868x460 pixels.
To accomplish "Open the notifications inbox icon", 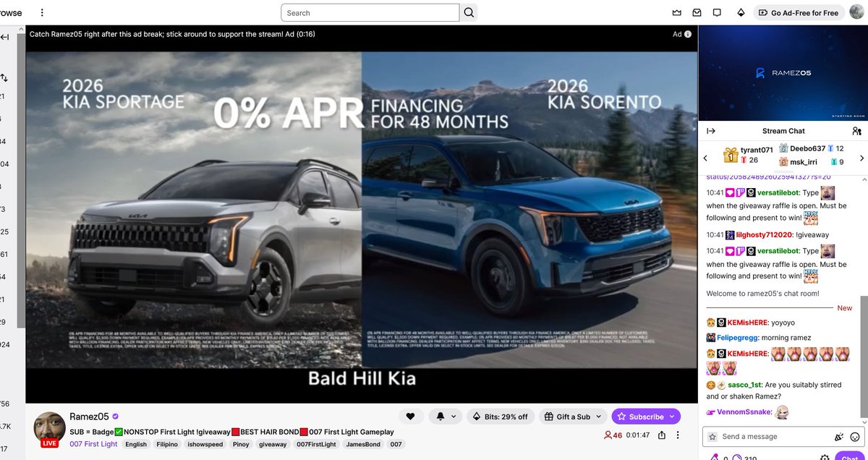I will (x=697, y=13).
